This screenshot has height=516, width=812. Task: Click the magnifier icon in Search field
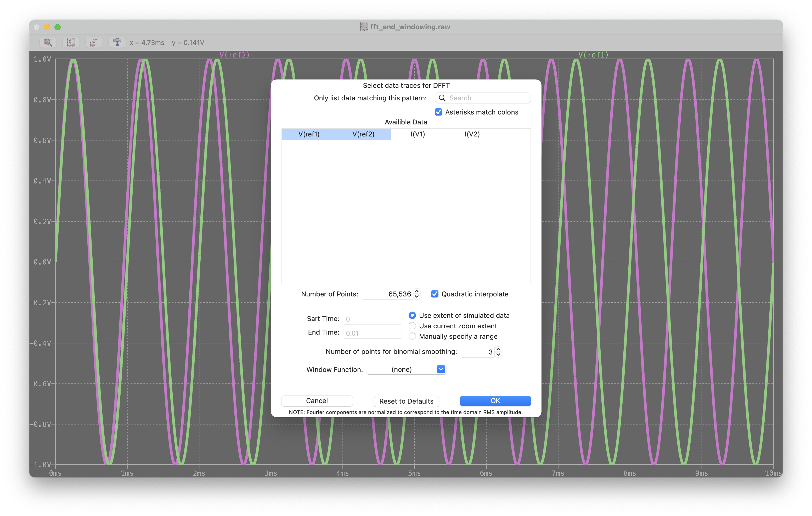(442, 98)
